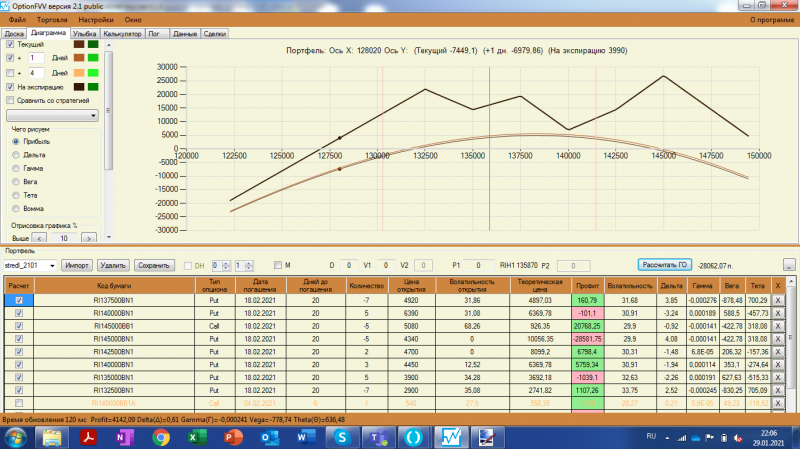Open Skype taskbar icon

[342, 437]
